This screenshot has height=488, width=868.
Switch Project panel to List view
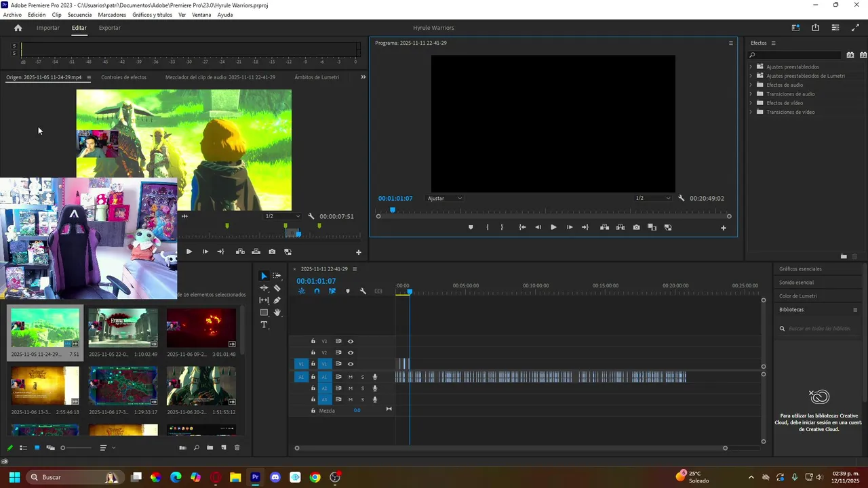point(23,448)
